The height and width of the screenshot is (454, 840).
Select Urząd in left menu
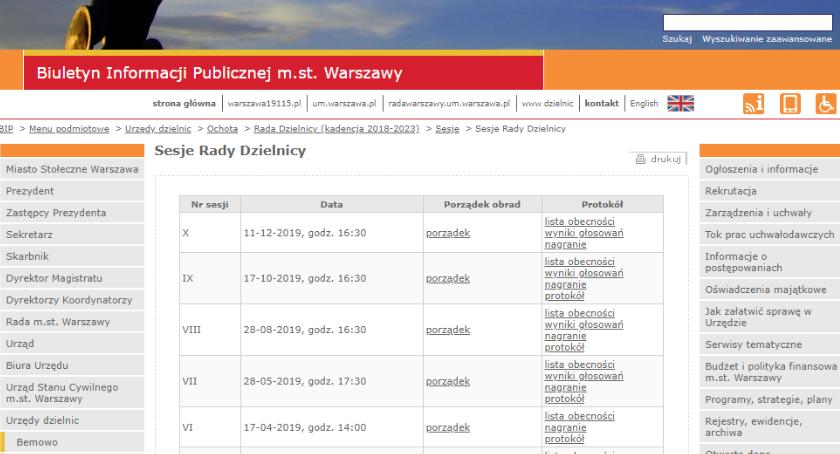72,344
